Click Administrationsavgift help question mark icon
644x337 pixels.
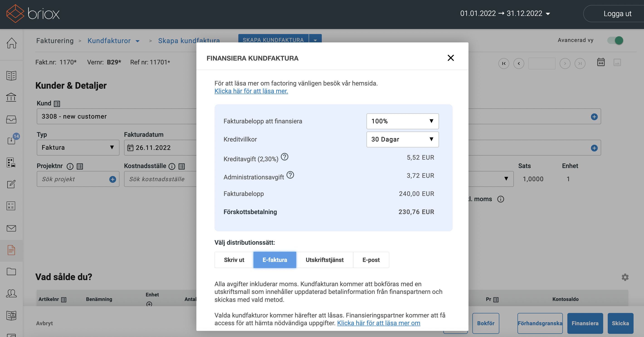coord(290,175)
